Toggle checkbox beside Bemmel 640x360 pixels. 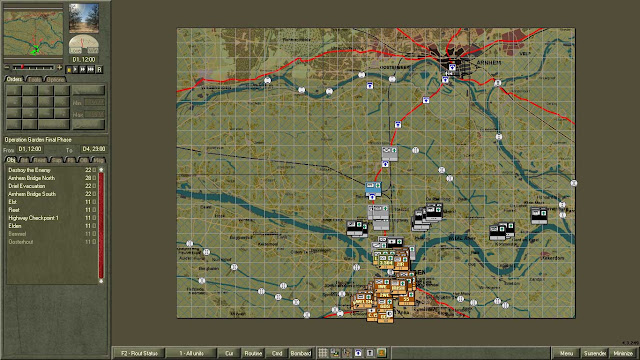[94, 233]
